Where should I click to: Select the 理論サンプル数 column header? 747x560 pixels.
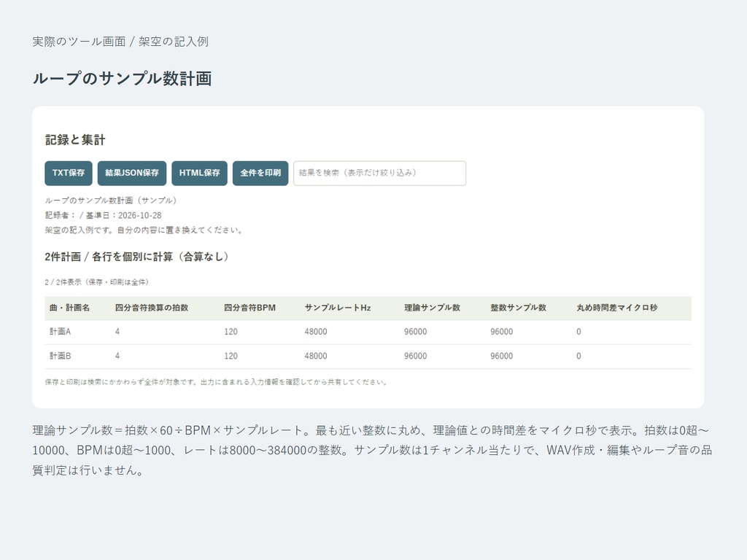[x=432, y=308]
